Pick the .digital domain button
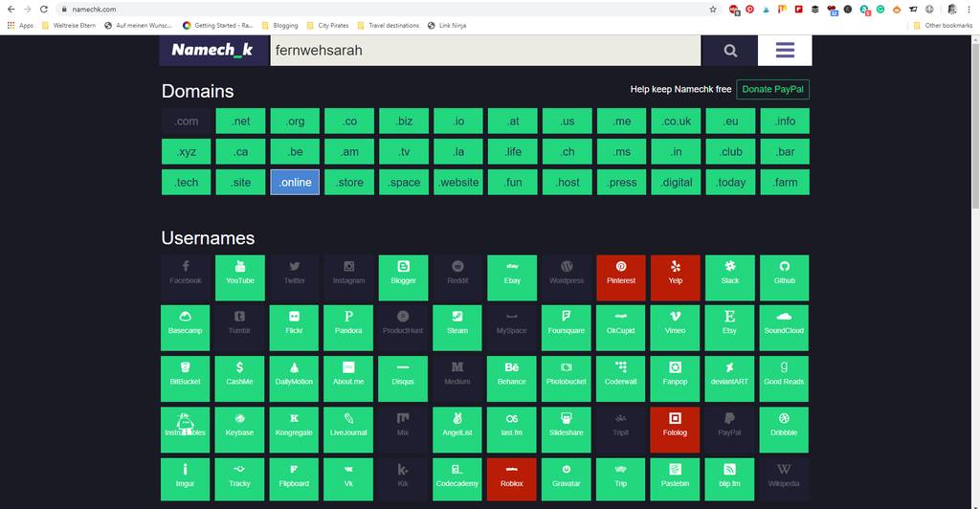980x509 pixels. [677, 183]
